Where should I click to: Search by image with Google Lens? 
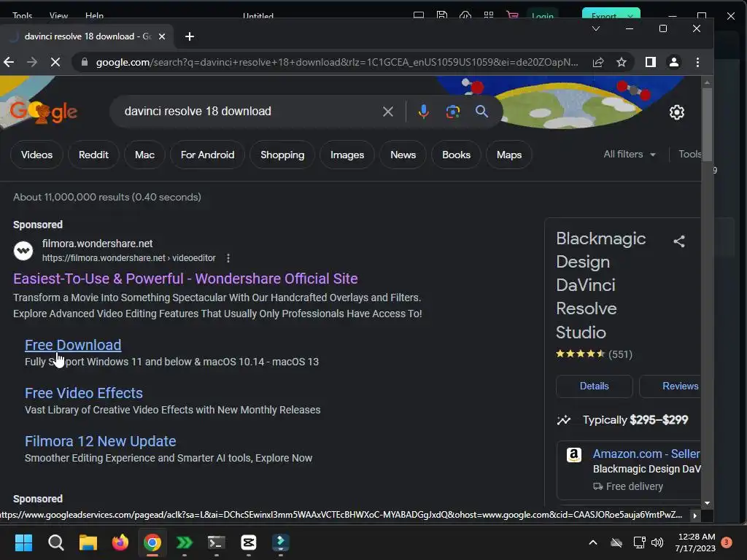point(452,112)
